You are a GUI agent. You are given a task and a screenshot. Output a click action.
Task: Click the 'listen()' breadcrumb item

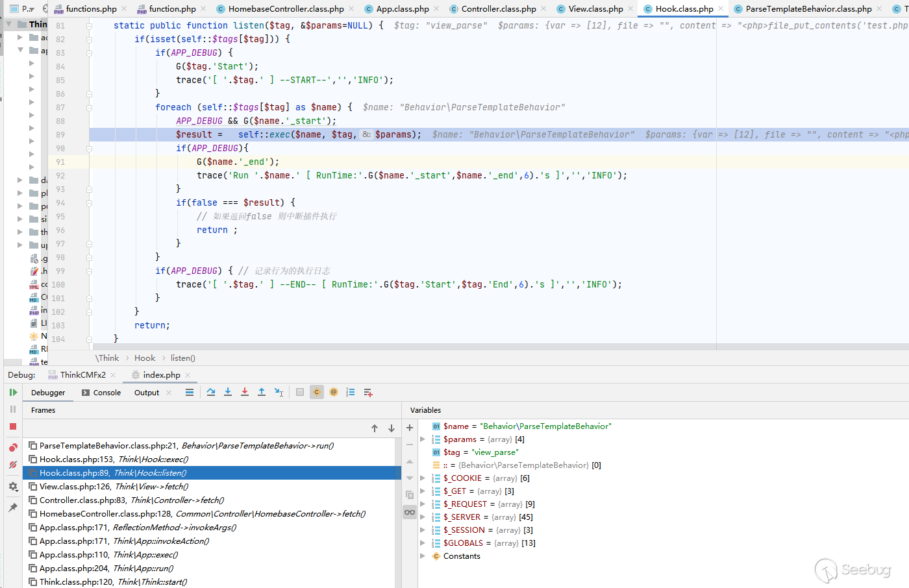(182, 358)
